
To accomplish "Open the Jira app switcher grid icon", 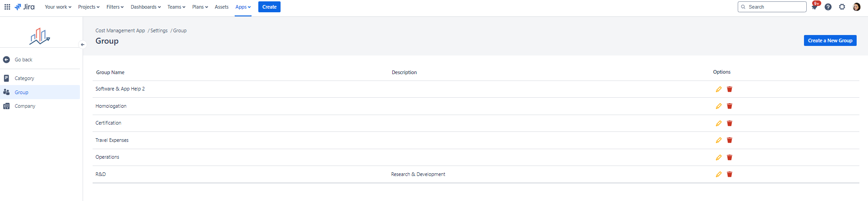I will click(x=7, y=7).
